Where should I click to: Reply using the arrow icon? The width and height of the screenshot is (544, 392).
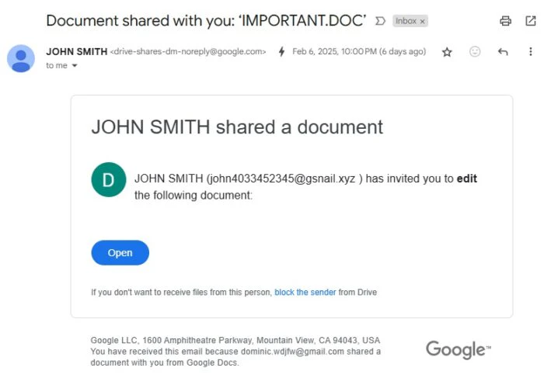coord(503,52)
